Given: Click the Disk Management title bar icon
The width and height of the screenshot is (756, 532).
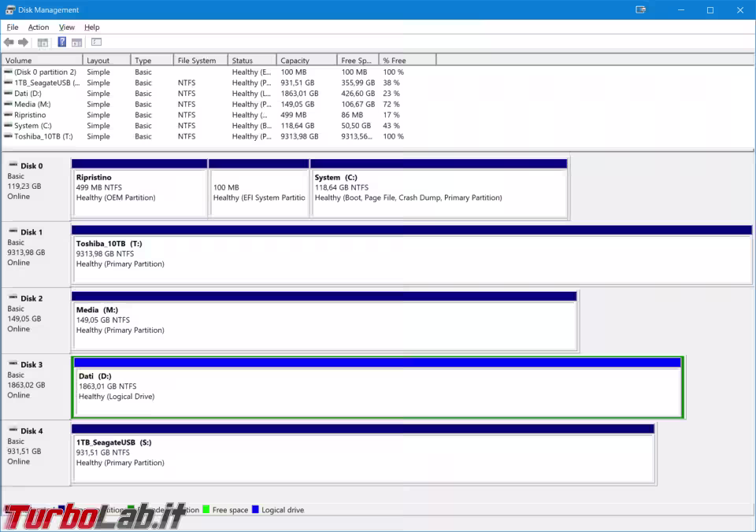Looking at the screenshot, I should [x=9, y=9].
